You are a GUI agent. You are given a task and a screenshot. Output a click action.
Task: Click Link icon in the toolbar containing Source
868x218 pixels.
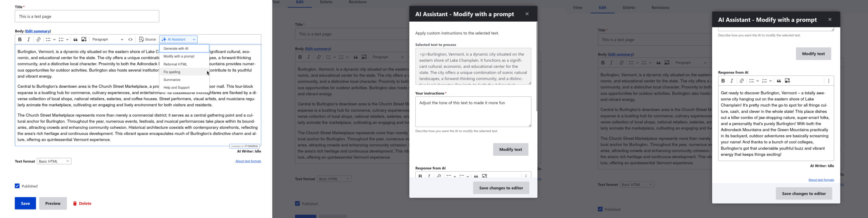pyautogui.click(x=39, y=40)
